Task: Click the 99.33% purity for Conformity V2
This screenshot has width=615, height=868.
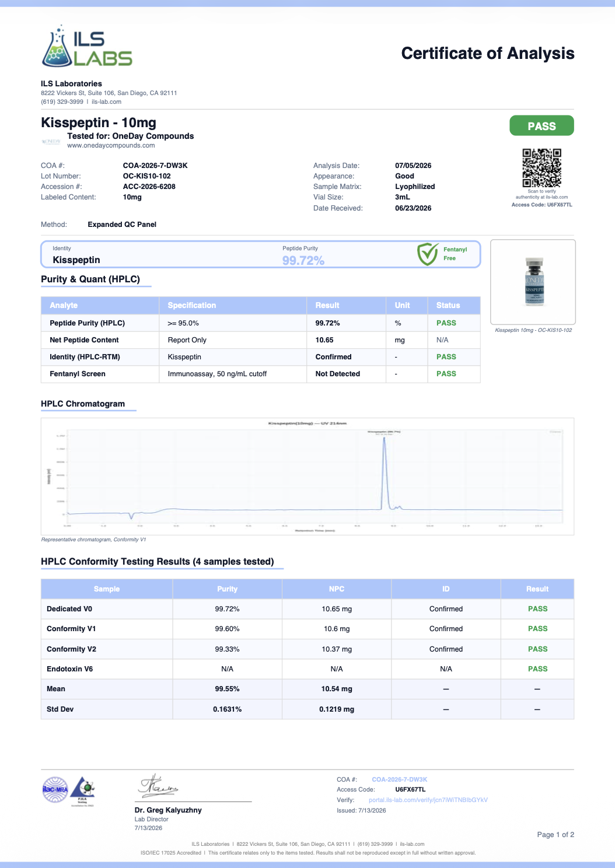Action: coord(228,649)
